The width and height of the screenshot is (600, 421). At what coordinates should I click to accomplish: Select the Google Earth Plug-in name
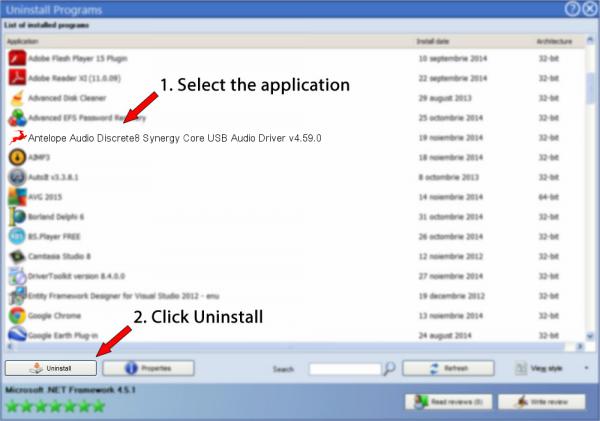point(63,336)
